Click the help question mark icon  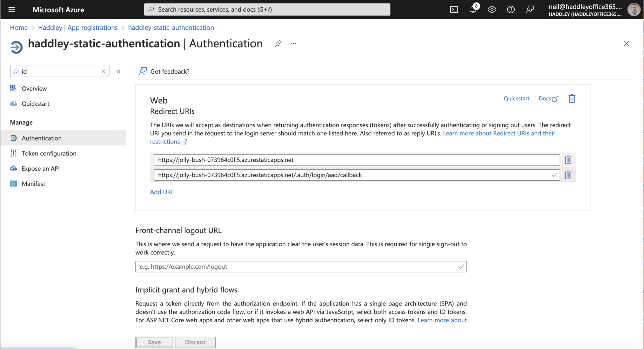click(x=511, y=10)
